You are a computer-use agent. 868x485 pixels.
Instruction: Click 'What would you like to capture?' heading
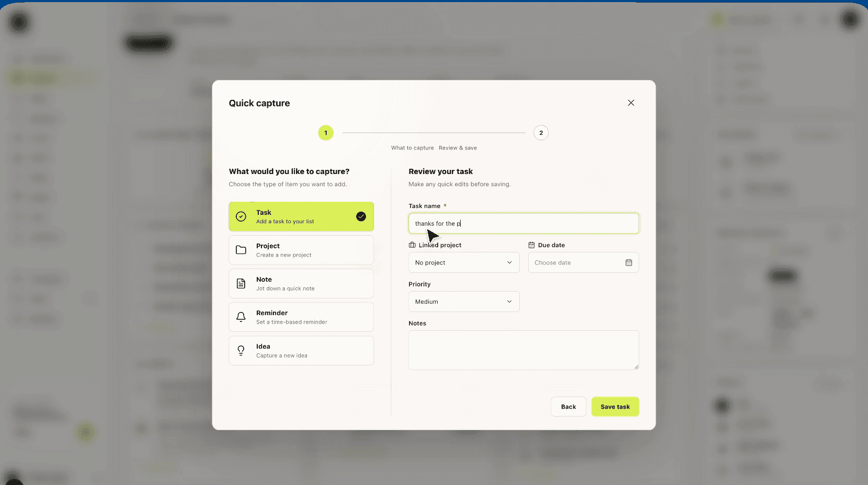289,171
